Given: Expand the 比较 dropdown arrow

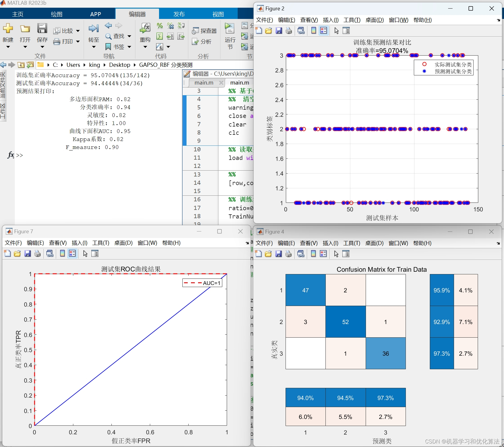Looking at the screenshot, I should [78, 31].
